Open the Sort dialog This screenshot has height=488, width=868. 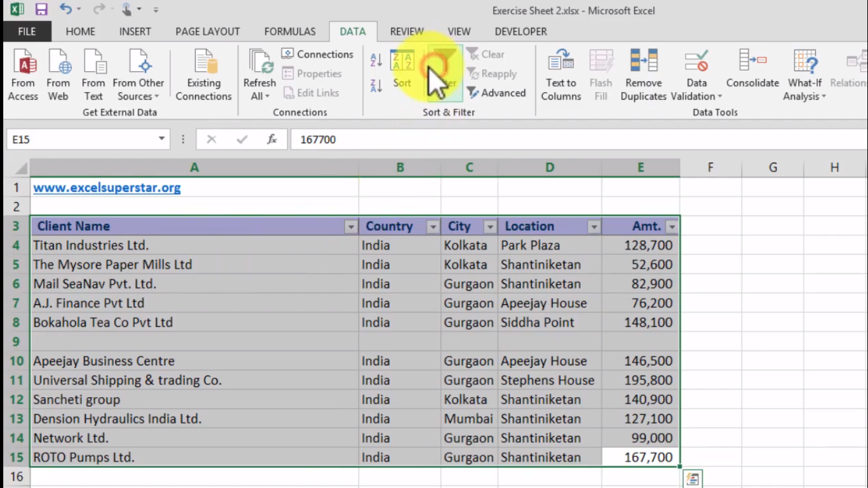[402, 69]
